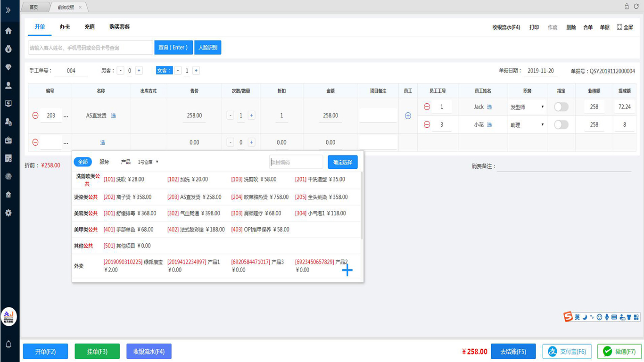The height and width of the screenshot is (362, 644).
Task: Pay with 微信(F7) button
Action: (x=619, y=352)
